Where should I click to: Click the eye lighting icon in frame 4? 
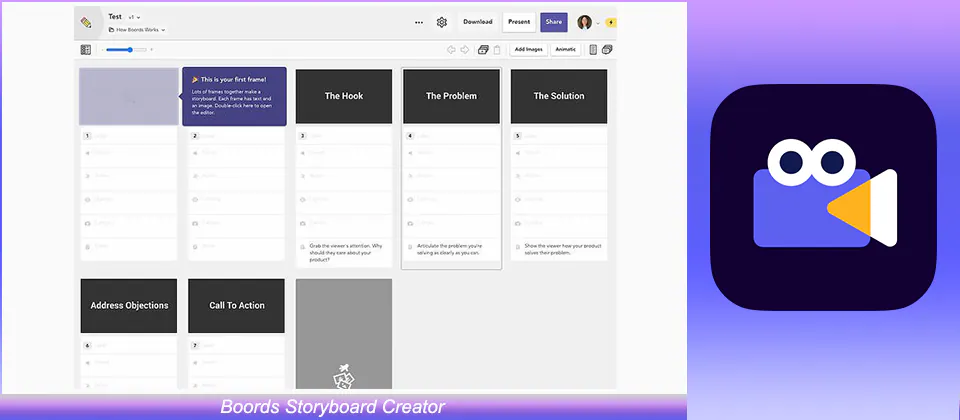pyautogui.click(x=410, y=199)
